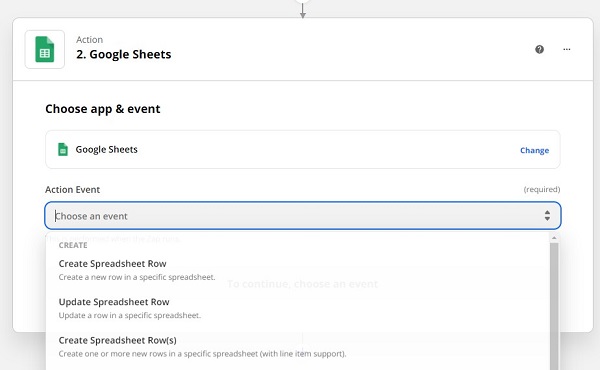Click the large Google Sheets app icon
Image resolution: width=600 pixels, height=370 pixels.
point(45,49)
